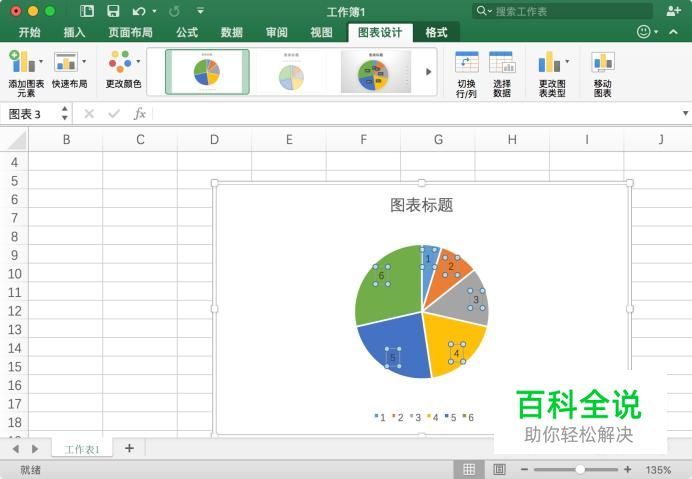Click the zoom slider handle
This screenshot has width=692, height=479.
[x=580, y=469]
